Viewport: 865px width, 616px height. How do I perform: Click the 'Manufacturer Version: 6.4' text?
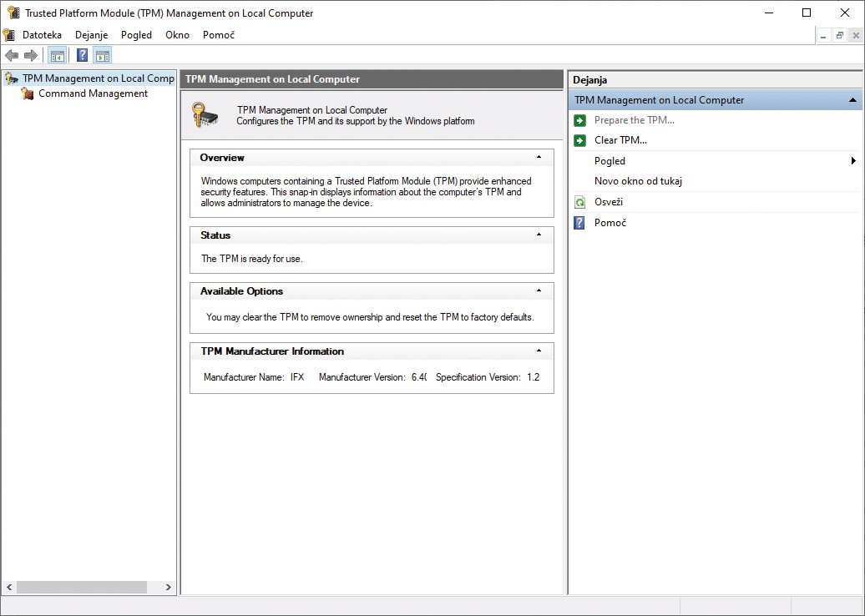(x=372, y=377)
